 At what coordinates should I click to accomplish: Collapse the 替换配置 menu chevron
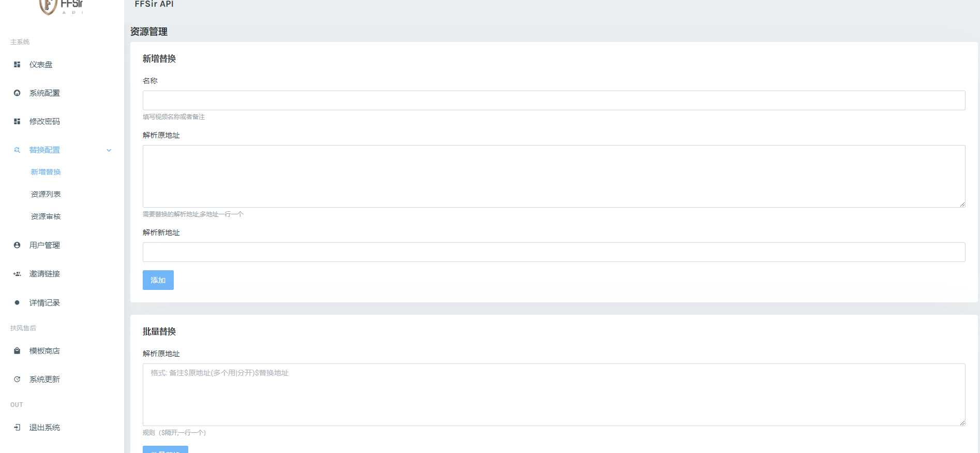coord(109,150)
